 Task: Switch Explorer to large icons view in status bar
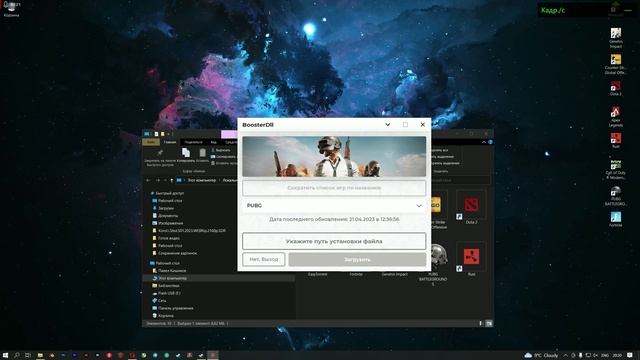[x=489, y=323]
